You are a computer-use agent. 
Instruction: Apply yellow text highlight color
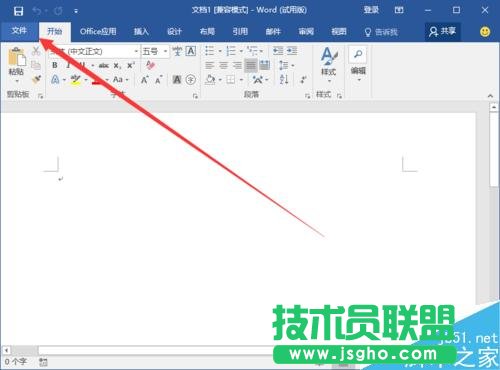click(x=76, y=80)
